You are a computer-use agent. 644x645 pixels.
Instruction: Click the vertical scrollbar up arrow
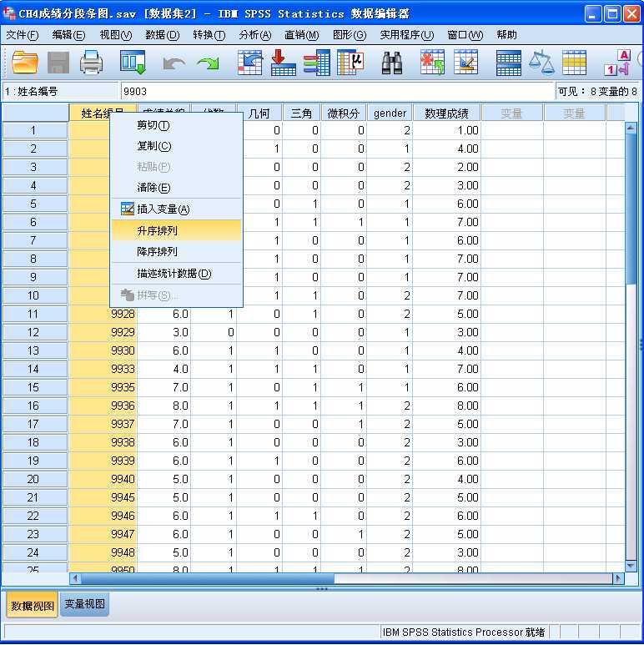(x=631, y=128)
